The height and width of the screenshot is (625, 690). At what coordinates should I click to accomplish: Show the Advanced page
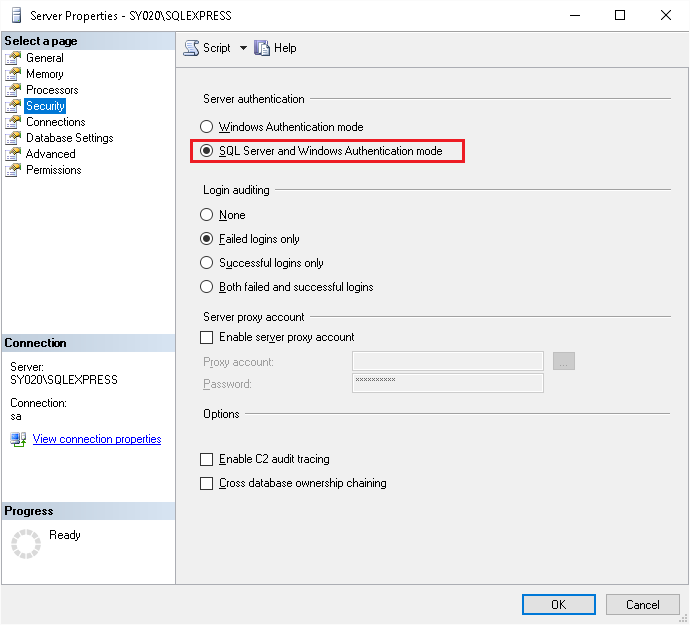[51, 154]
